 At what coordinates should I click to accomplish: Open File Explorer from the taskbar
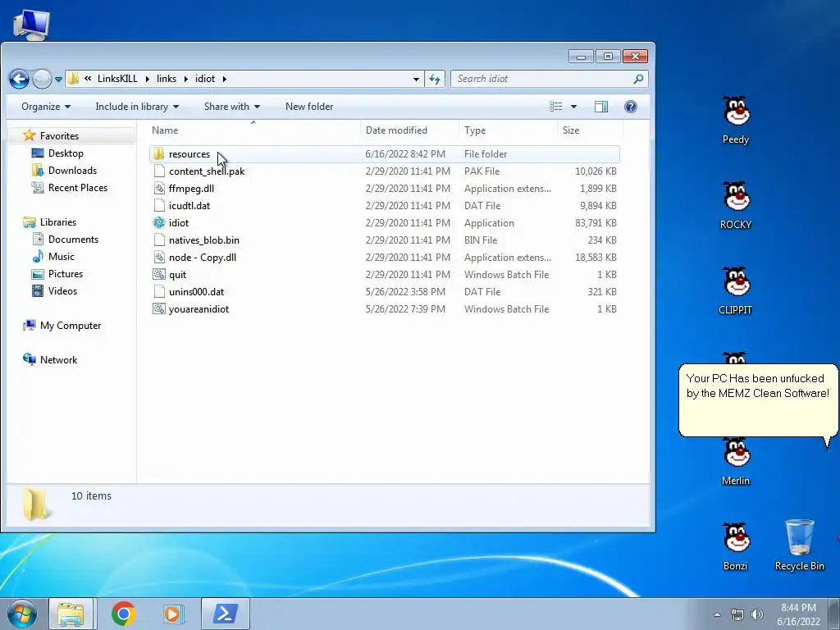(71, 614)
